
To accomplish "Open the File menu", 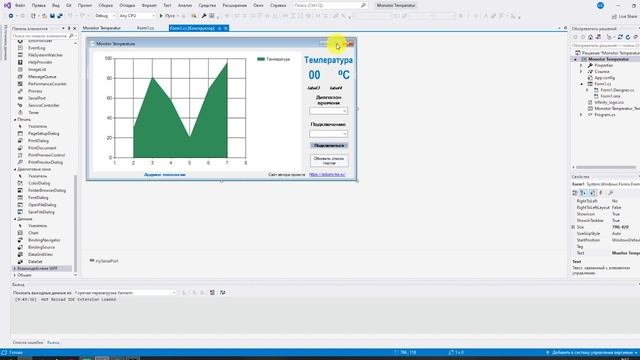I will [20, 5].
